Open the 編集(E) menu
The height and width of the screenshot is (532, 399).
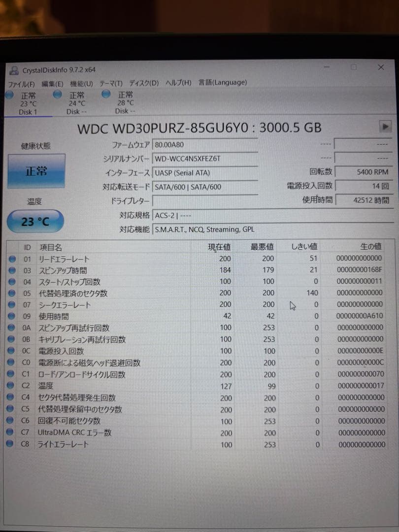[52, 84]
